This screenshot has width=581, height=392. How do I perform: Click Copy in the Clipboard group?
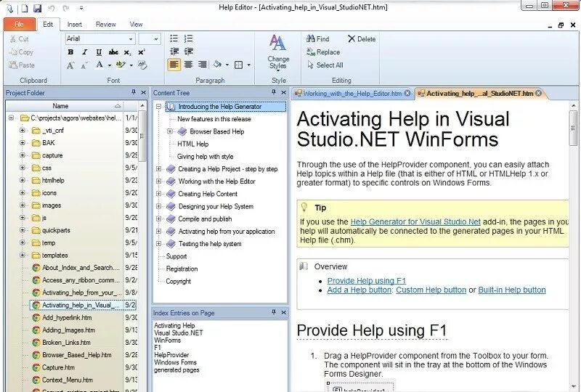click(21, 52)
